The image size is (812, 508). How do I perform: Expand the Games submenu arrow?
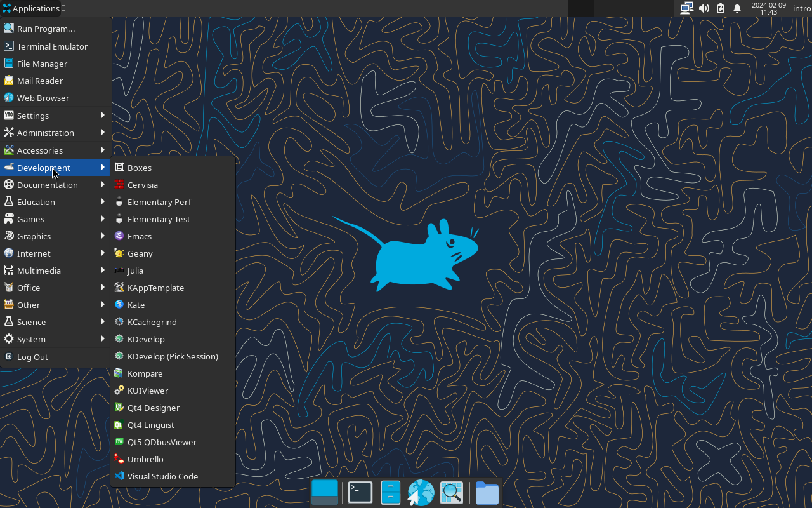(102, 218)
